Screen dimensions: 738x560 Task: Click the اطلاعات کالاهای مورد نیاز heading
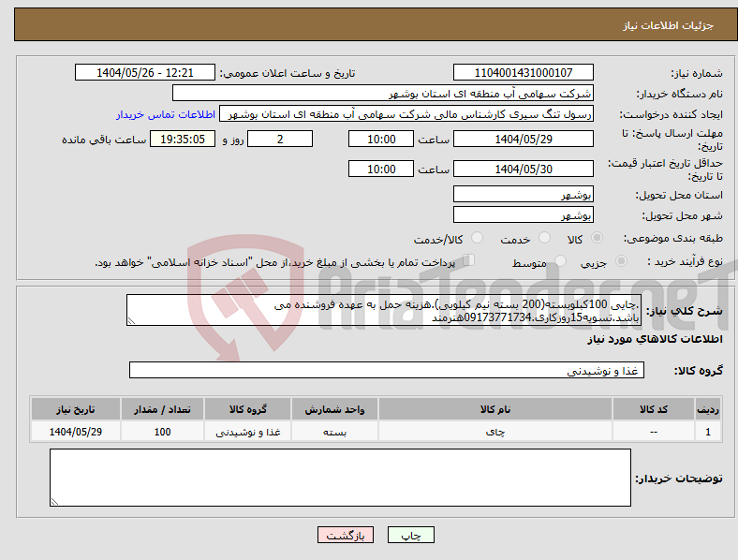pyautogui.click(x=655, y=339)
